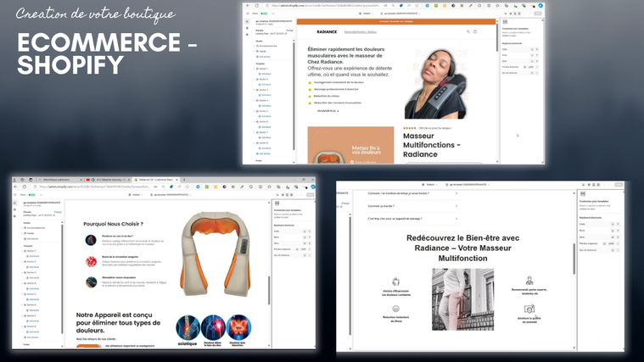The image size is (644, 362).
Task: Click the EN SAVOIR PLUS link in hero preview
Action: [x=328, y=111]
